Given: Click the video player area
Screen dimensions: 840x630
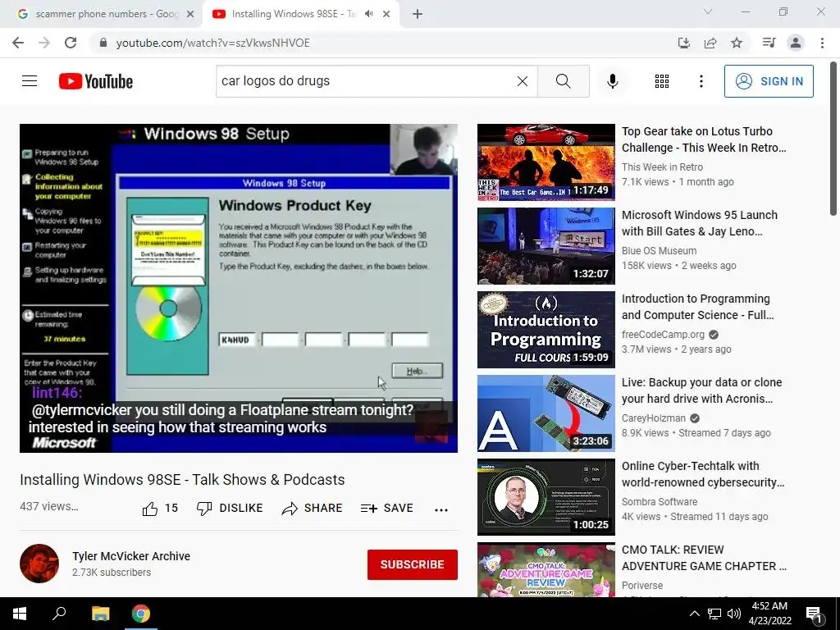Looking at the screenshot, I should click(x=239, y=288).
